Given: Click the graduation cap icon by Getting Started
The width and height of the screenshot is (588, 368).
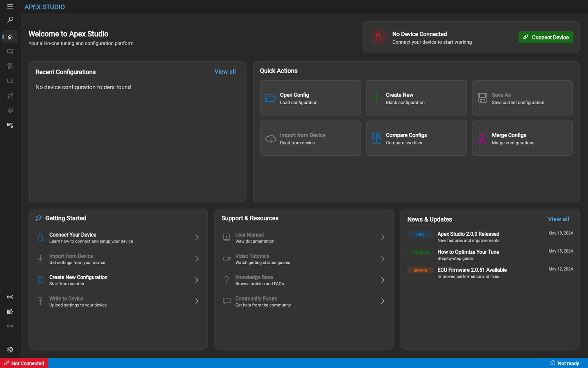Looking at the screenshot, I should tap(39, 218).
